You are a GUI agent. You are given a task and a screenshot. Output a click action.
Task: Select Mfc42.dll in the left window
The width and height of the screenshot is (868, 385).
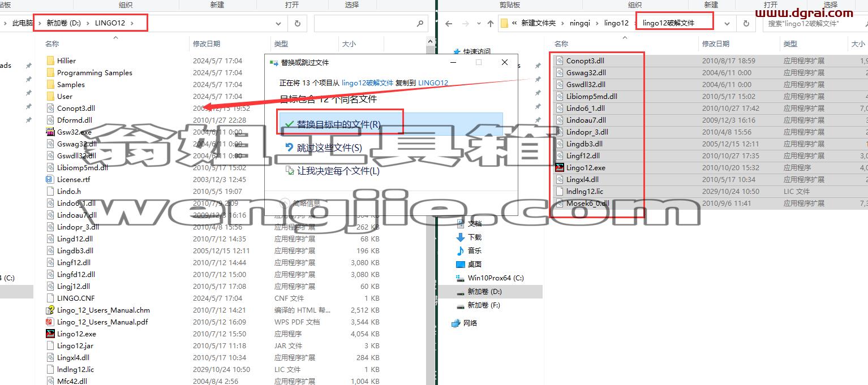[x=72, y=381]
